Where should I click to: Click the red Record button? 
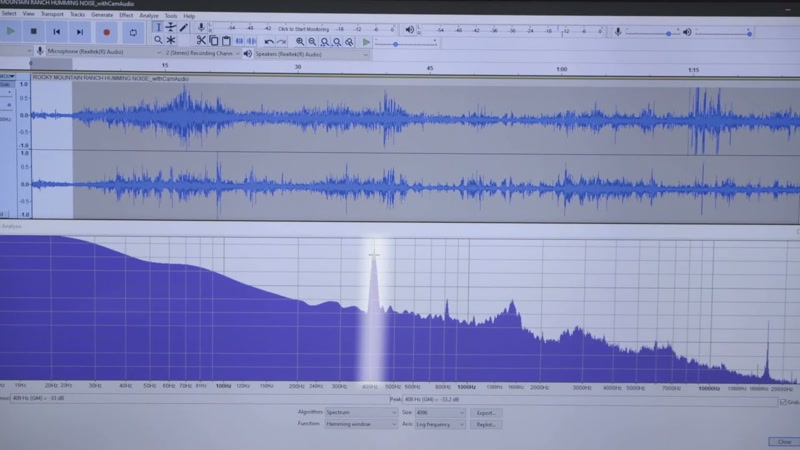pyautogui.click(x=106, y=32)
